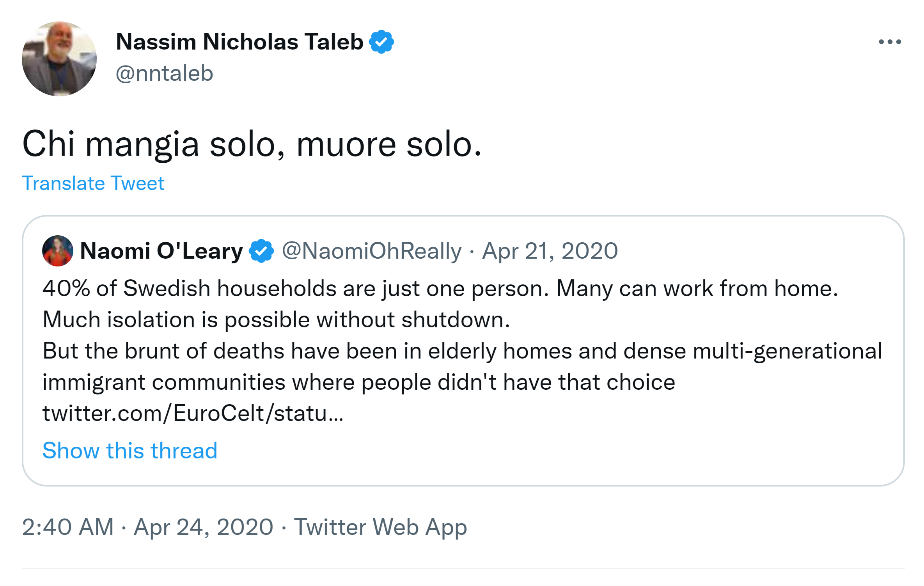Click the Twitter Web App source label

point(380,527)
